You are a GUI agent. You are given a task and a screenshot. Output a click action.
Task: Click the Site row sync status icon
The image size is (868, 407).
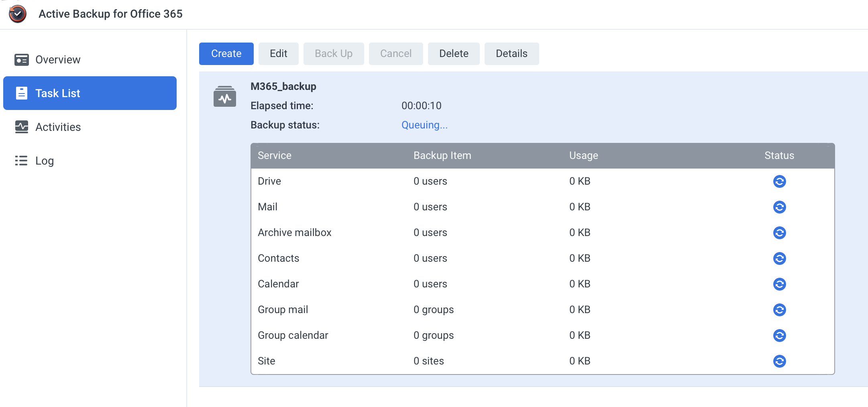coord(779,361)
